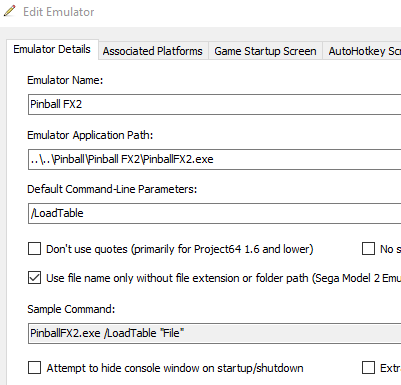Uncheck Use file name only without extension
Screen dimensions: 401x385
point(34,278)
